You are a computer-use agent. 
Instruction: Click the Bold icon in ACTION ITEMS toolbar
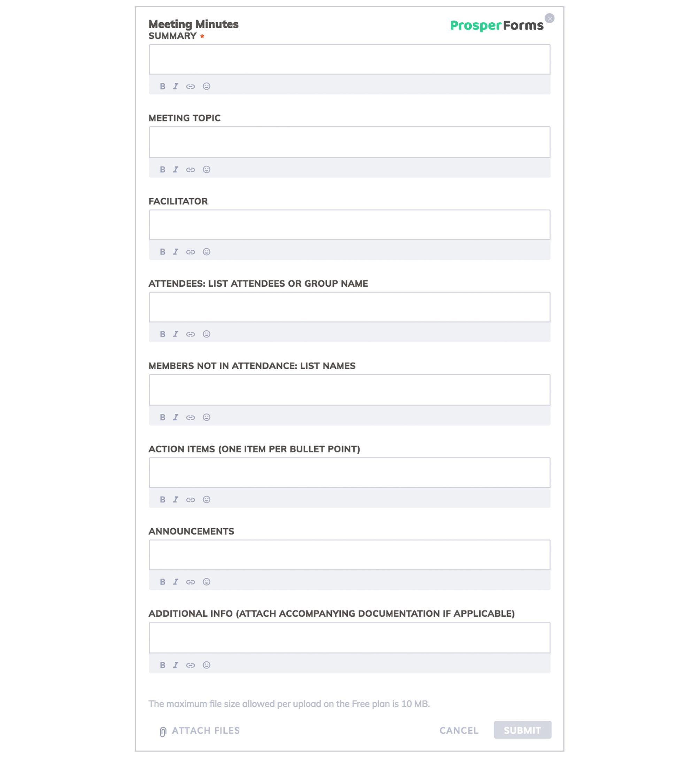click(163, 499)
